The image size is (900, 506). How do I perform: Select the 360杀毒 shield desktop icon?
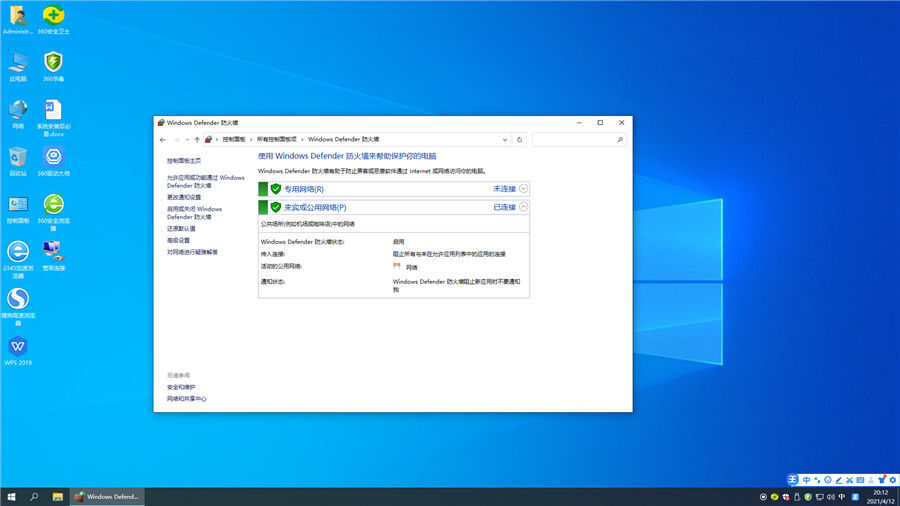coord(53,67)
